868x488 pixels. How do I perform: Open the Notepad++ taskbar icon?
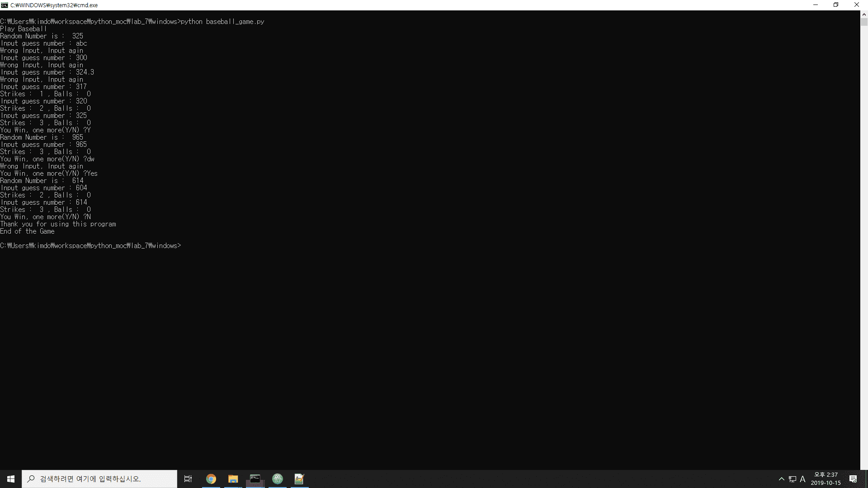pyautogui.click(x=299, y=479)
